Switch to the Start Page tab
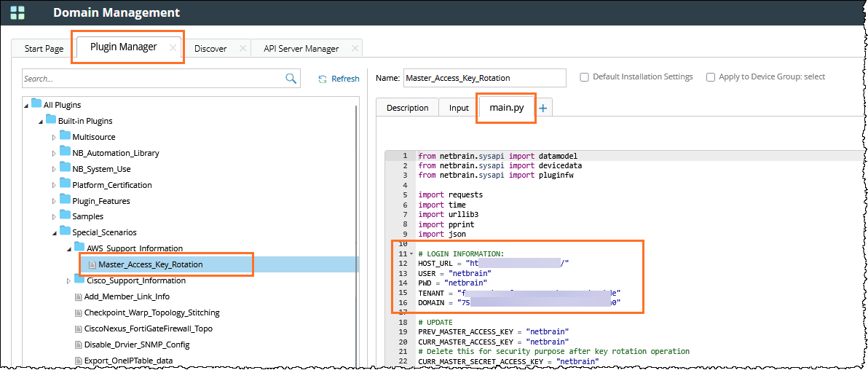 44,49
